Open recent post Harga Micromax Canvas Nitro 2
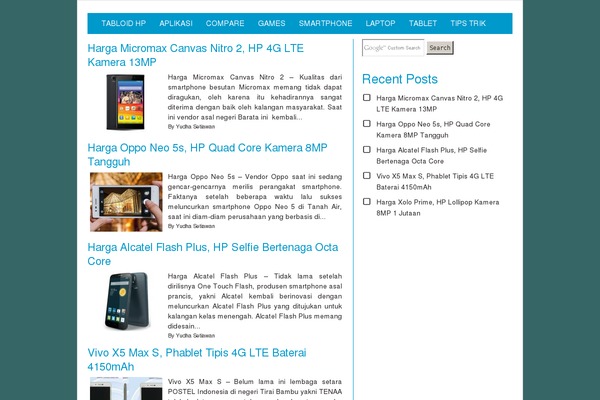This screenshot has height=400, width=600. coord(439,103)
